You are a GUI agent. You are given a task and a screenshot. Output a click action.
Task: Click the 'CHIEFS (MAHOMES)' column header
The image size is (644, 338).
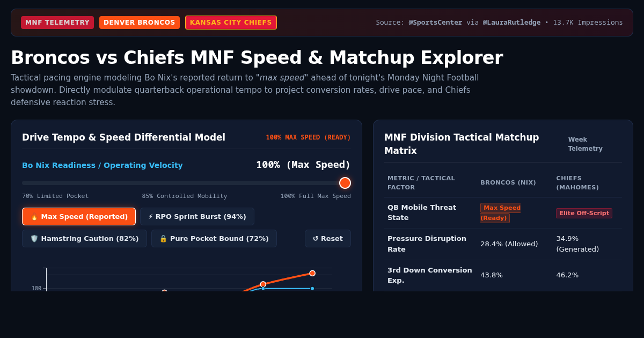[x=577, y=183]
